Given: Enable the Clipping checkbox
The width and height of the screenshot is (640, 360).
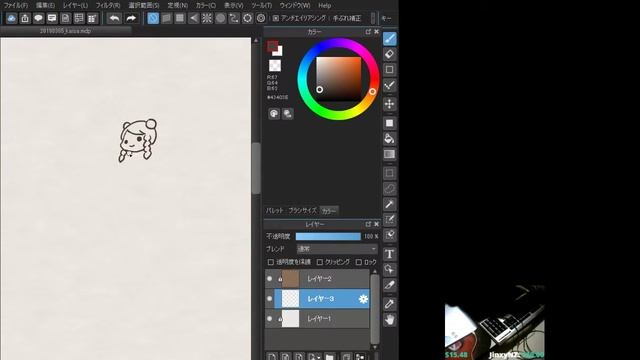Looking at the screenshot, I should click(x=320, y=262).
